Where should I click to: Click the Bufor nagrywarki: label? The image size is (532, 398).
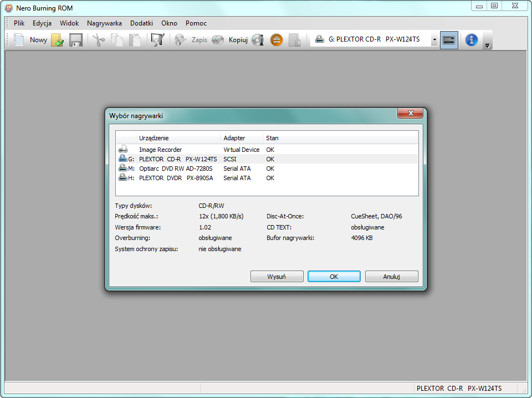coord(290,238)
